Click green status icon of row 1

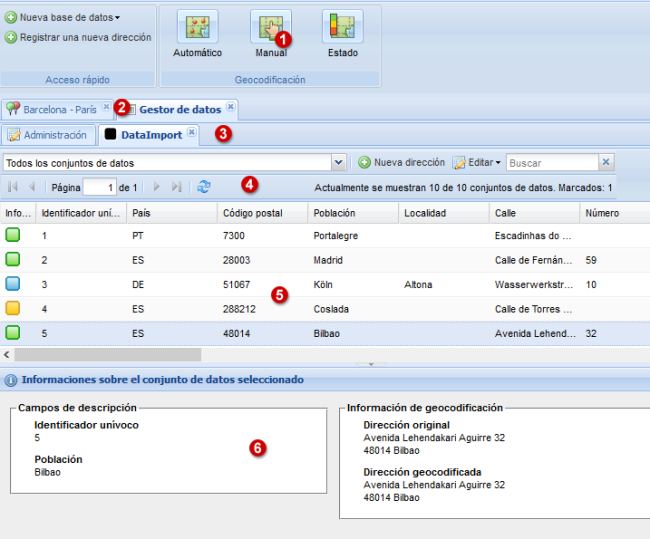click(12, 235)
